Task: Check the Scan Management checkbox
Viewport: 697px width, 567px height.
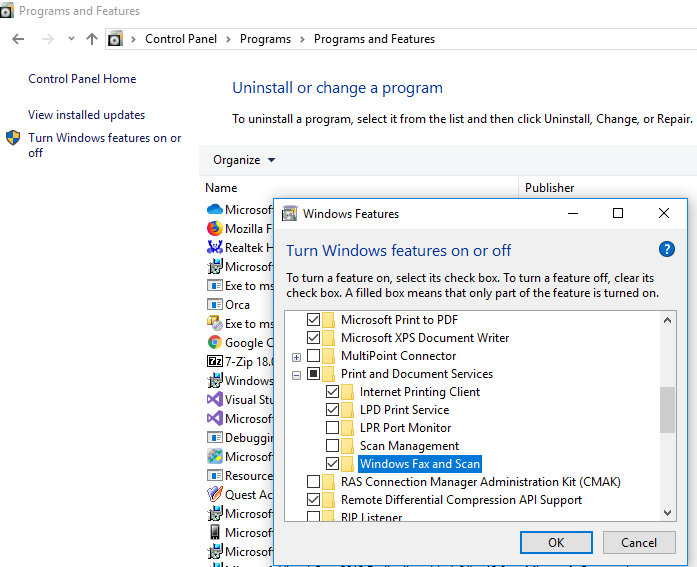Action: click(x=333, y=446)
